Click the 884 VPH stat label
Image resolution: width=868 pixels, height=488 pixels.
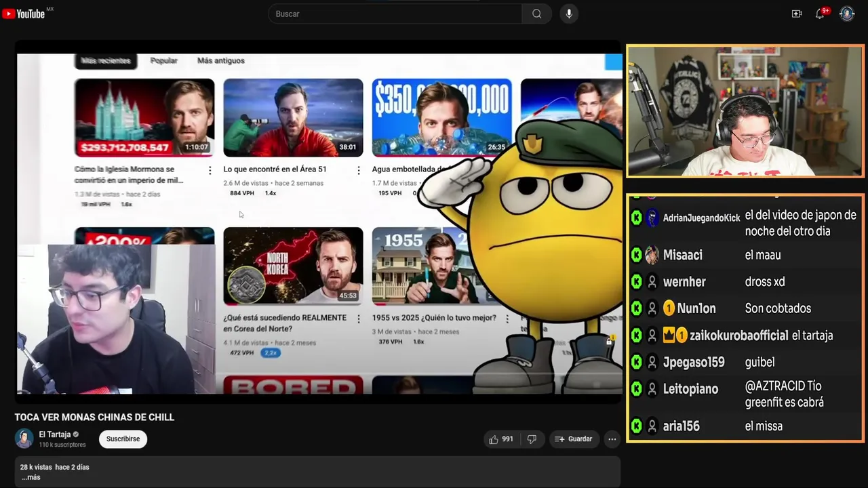pos(242,193)
